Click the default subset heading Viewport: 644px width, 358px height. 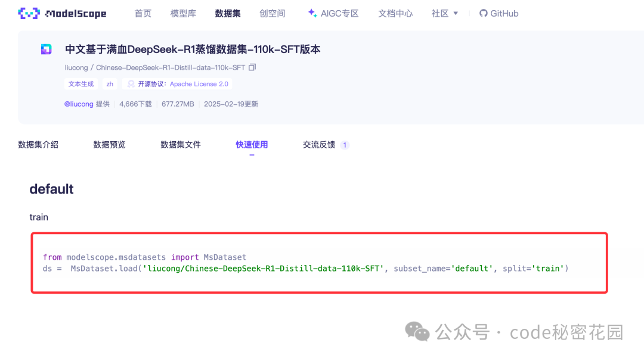click(51, 189)
